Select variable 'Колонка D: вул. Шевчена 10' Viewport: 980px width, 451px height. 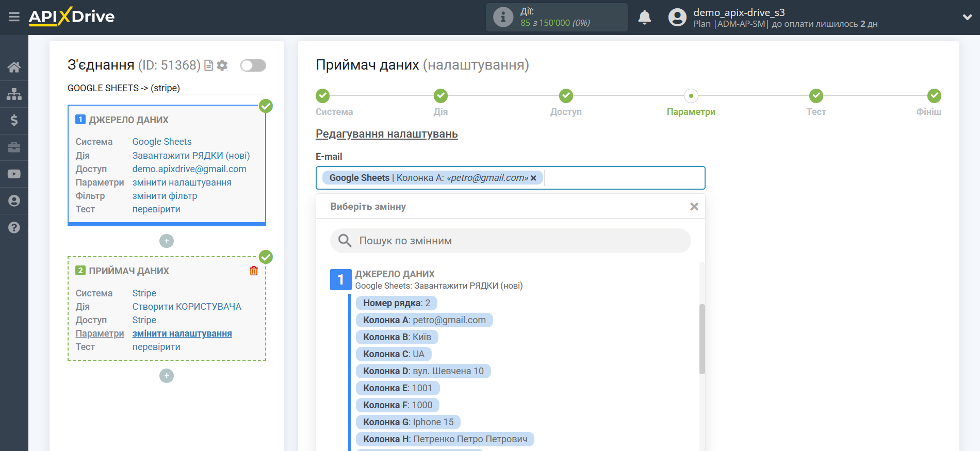(423, 371)
